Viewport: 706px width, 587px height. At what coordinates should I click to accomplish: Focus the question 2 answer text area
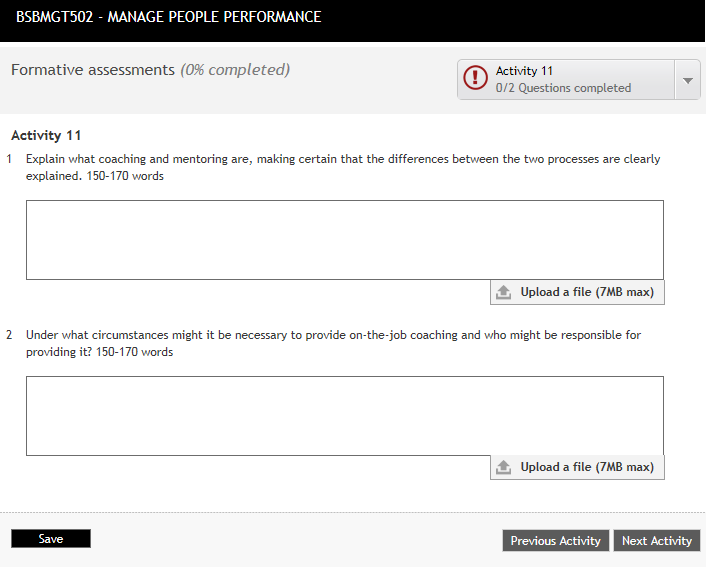pyautogui.click(x=344, y=416)
